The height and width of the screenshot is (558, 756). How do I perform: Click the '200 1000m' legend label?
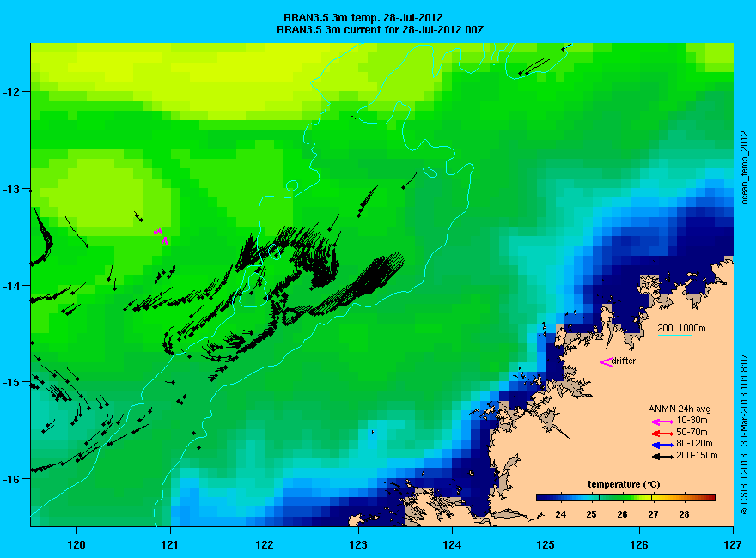point(682,328)
